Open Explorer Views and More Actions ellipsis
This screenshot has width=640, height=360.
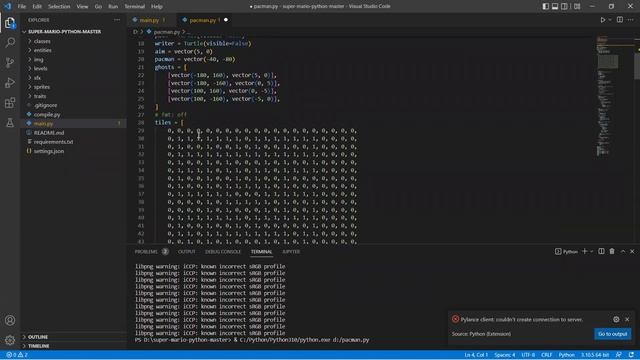117,20
